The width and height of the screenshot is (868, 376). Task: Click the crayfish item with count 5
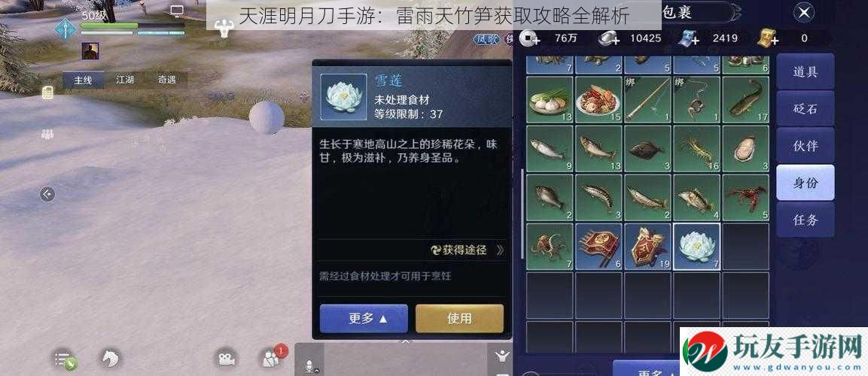click(745, 197)
